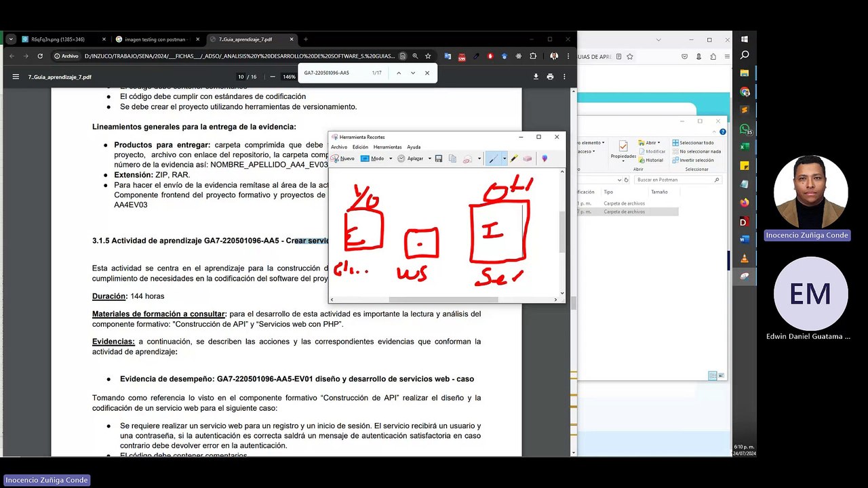Open Windows taskbar search
868x488 pixels.
click(745, 55)
